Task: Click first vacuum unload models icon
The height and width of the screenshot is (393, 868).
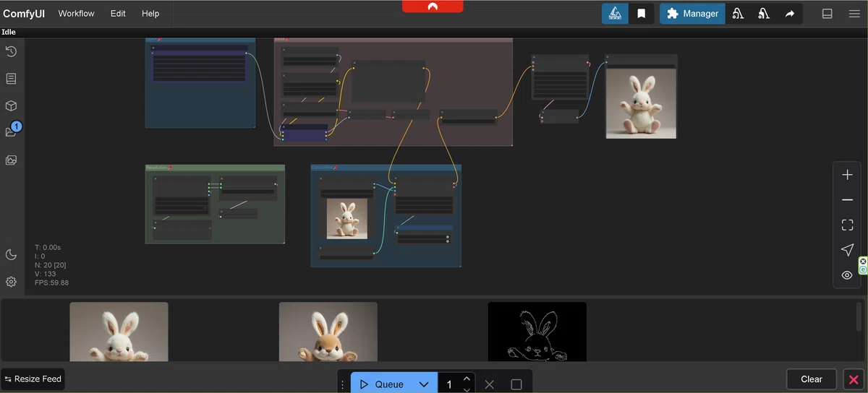Action: click(x=738, y=14)
